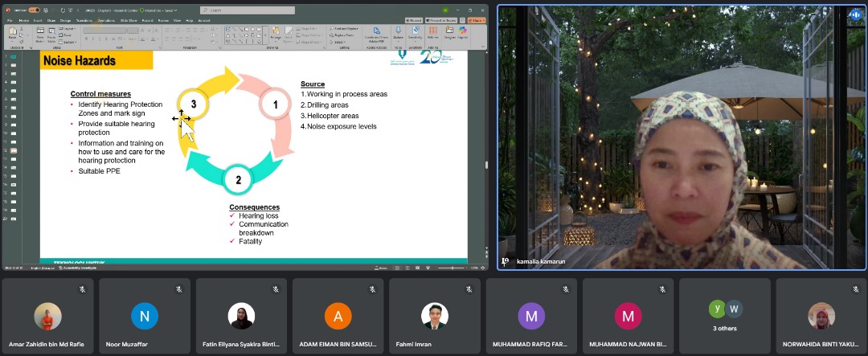Open the Select dropdown in Editing group
Screen dimensions: 868x356
pos(338,42)
